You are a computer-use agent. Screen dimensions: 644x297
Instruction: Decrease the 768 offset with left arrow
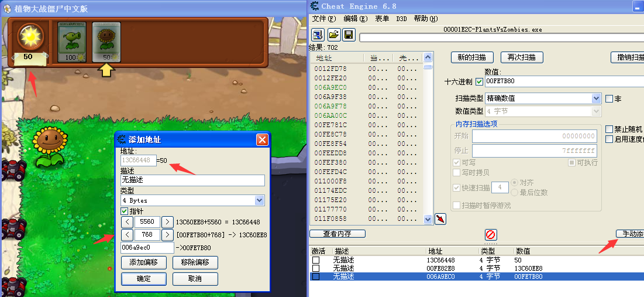tap(128, 235)
